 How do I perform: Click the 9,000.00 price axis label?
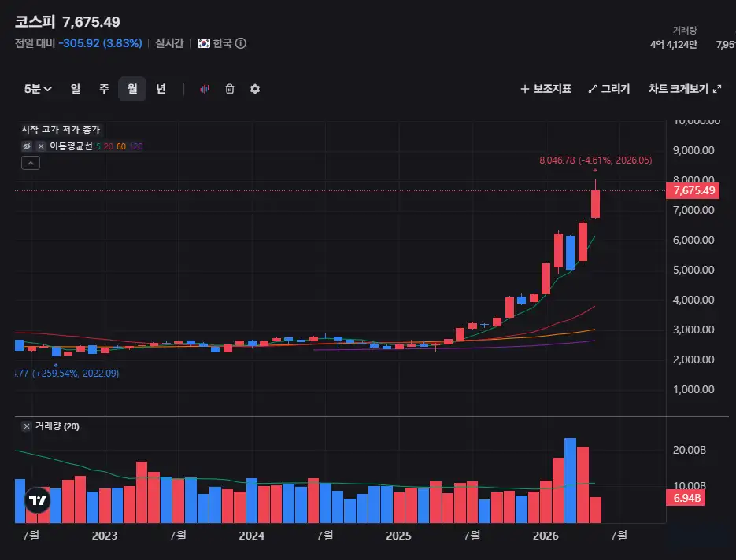pyautogui.click(x=693, y=150)
